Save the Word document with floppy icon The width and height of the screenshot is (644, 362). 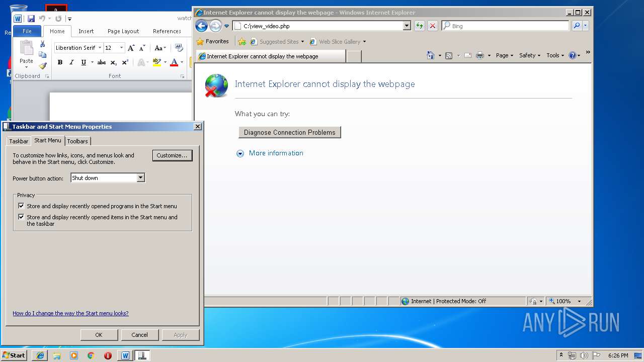[x=31, y=19]
